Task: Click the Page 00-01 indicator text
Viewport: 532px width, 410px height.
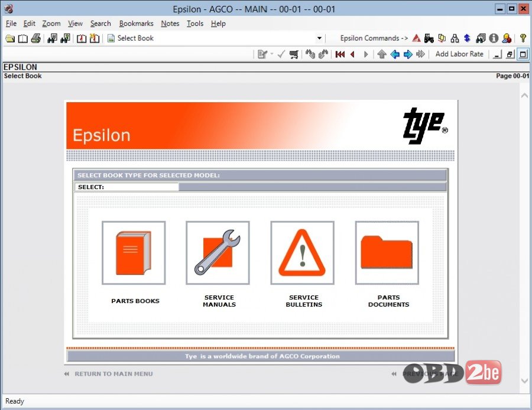Action: (x=512, y=76)
